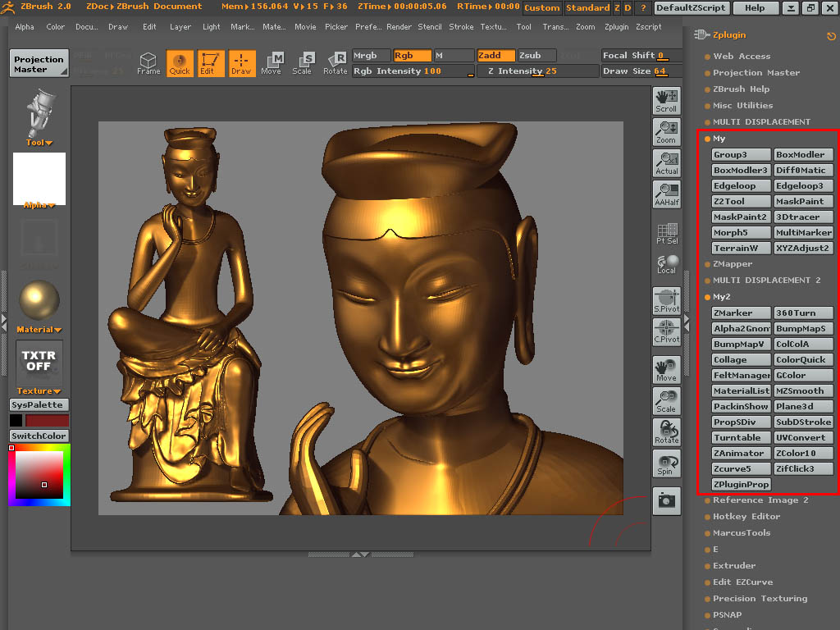
Task: Click the Scroll canvas icon
Action: (666, 101)
